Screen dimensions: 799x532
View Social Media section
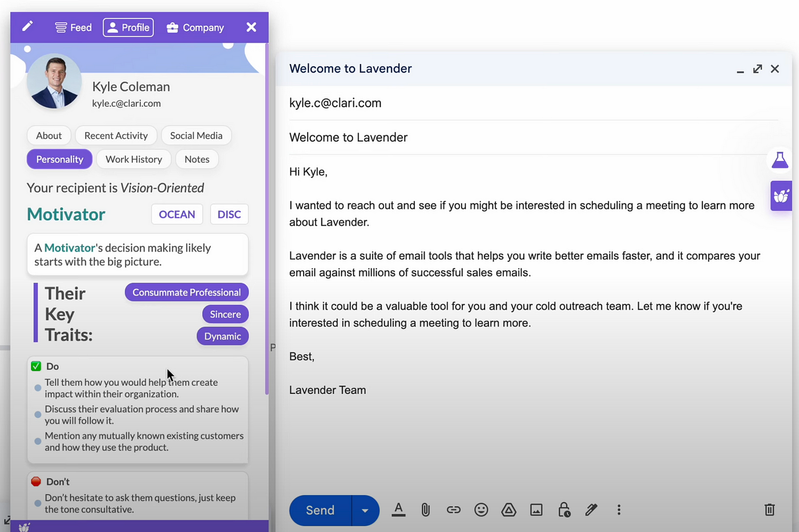pos(196,135)
